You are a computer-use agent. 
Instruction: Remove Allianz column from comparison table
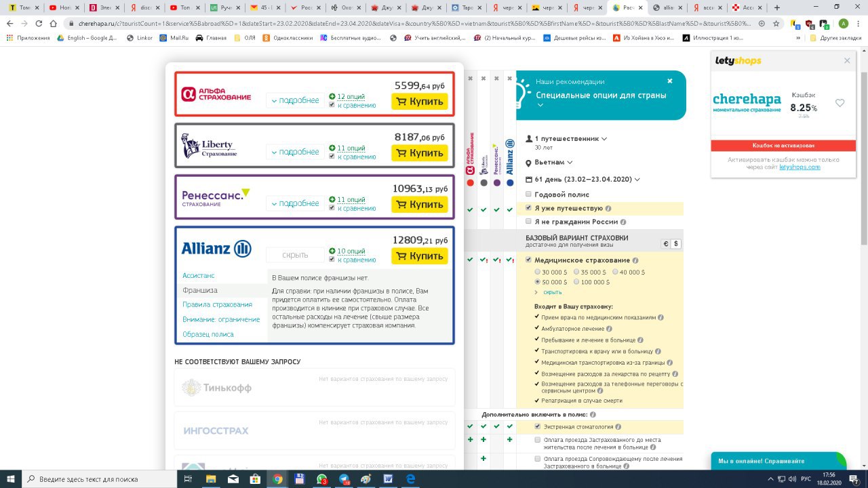(x=509, y=79)
